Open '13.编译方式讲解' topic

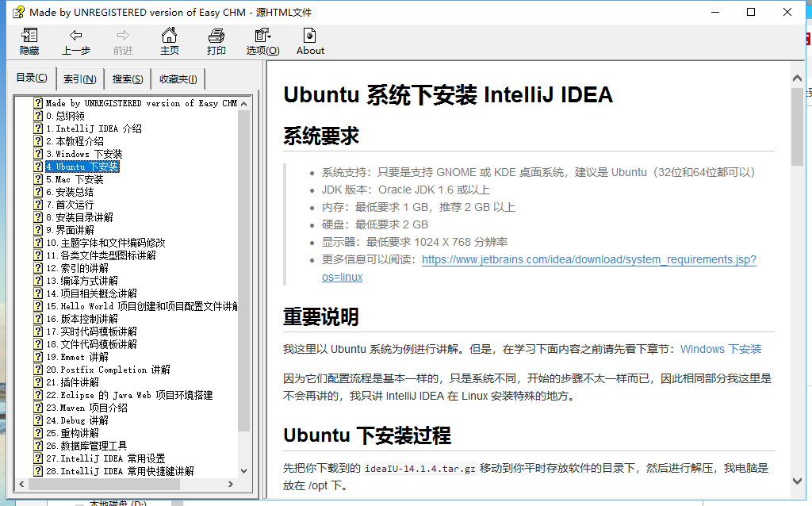coord(82,281)
